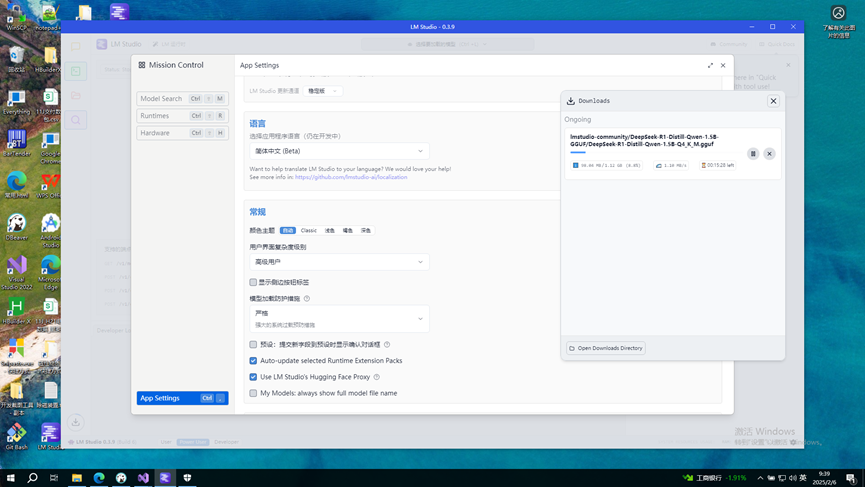Screen dimensions: 865x487
Task: Open Microsoft Edge from taskbar
Action: click(99, 478)
